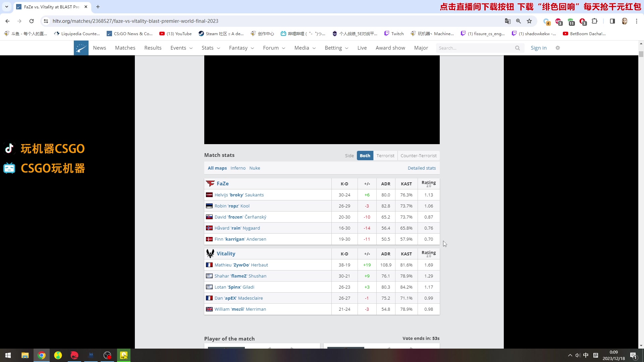Select Counter-Terrorist side filter
The image size is (644, 362).
tap(419, 156)
